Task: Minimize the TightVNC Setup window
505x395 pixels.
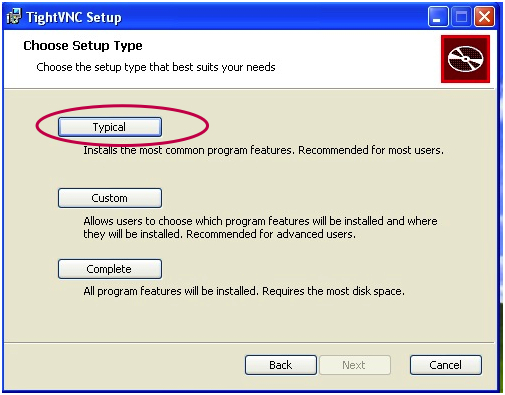Action: pyautogui.click(x=438, y=17)
